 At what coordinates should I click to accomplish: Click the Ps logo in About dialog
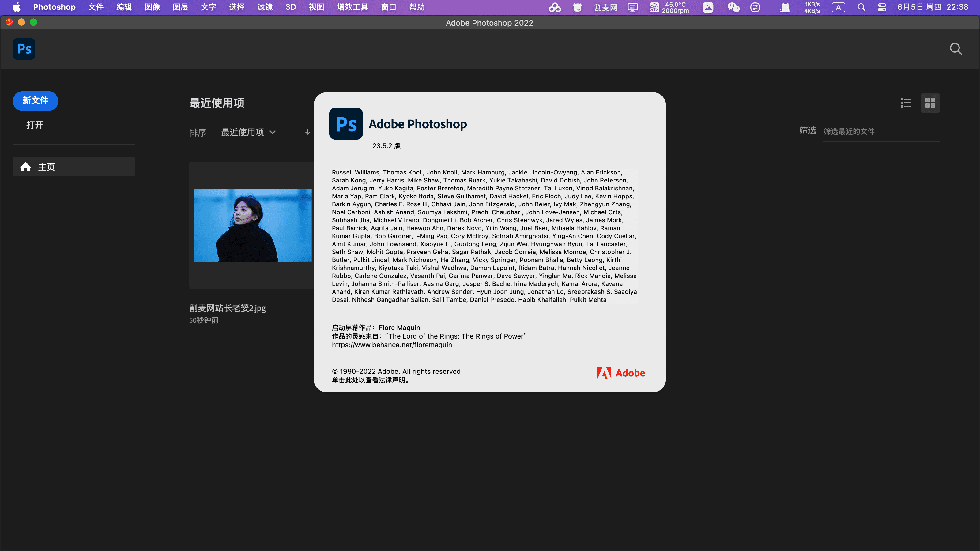point(345,124)
